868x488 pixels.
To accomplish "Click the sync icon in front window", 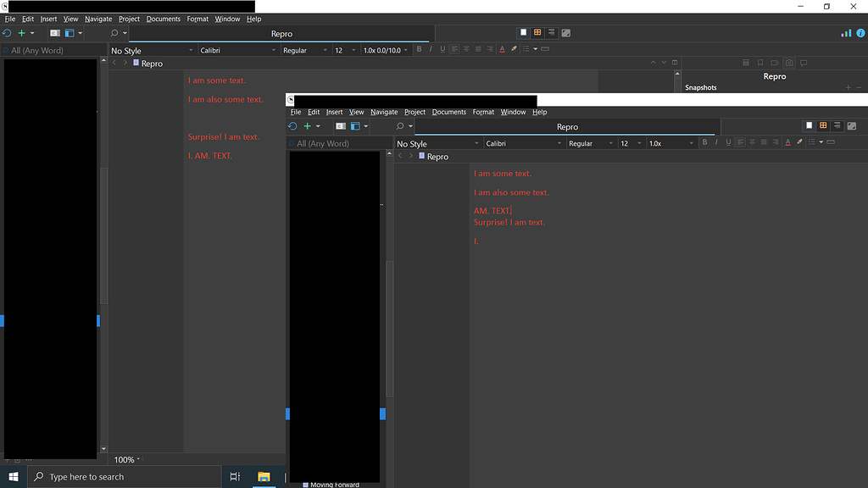I will pos(292,126).
